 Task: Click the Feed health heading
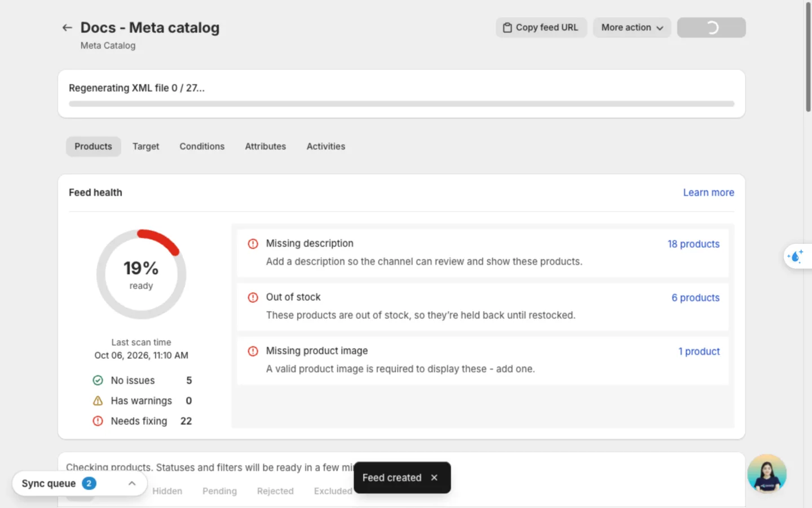(95, 192)
